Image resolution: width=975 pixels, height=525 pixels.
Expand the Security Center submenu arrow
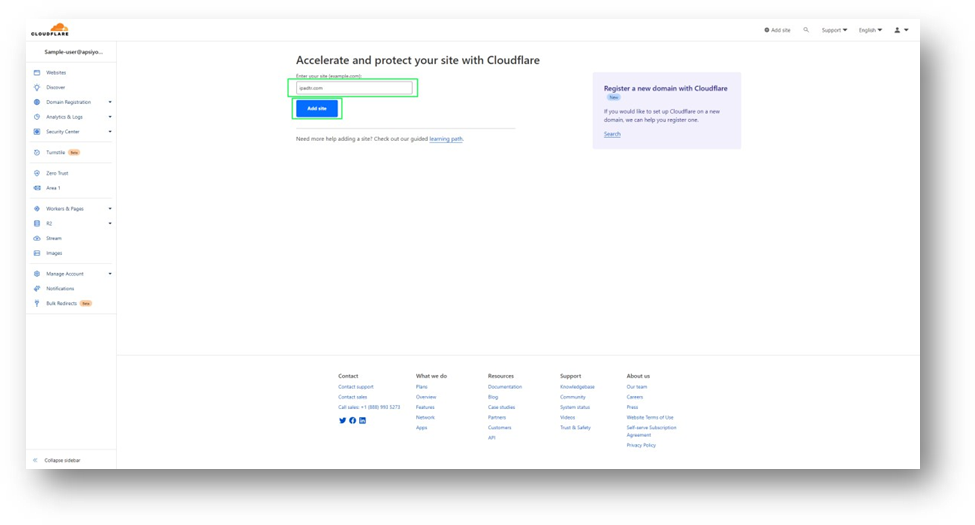pos(110,132)
